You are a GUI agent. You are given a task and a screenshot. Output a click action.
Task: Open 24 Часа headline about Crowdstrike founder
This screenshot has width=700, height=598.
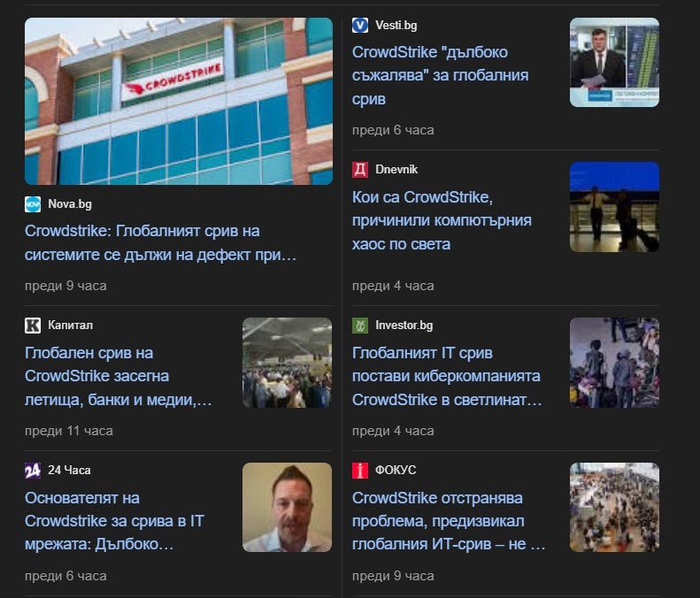click(114, 521)
